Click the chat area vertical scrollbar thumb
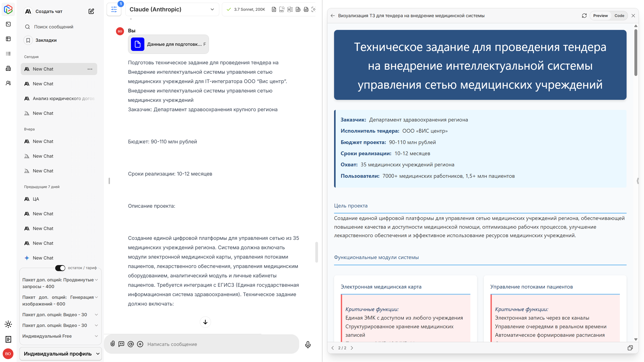 (316, 252)
